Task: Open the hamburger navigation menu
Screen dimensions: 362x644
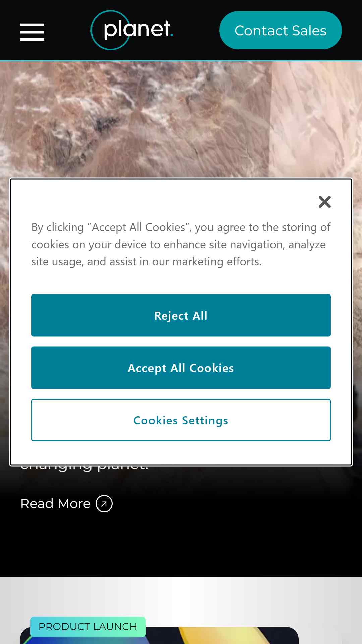Action: click(32, 32)
